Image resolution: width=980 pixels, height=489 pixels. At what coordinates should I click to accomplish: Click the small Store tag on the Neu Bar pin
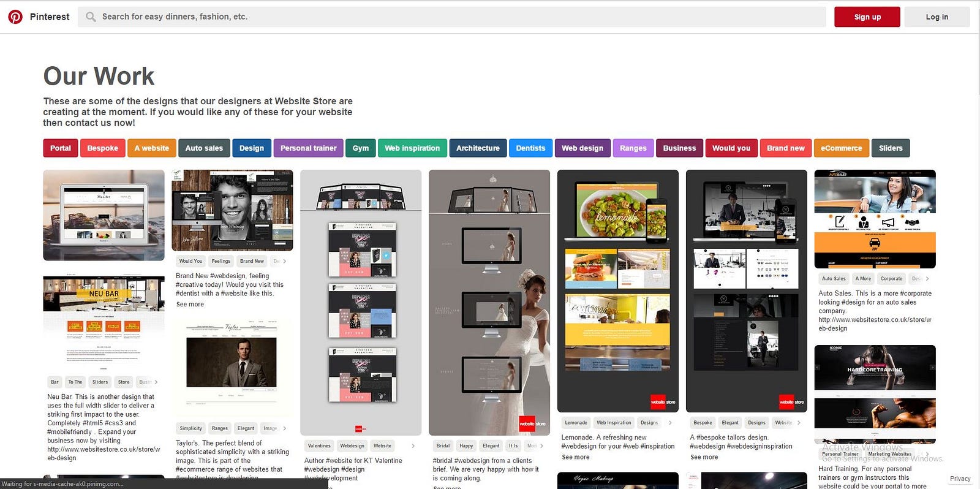(124, 382)
